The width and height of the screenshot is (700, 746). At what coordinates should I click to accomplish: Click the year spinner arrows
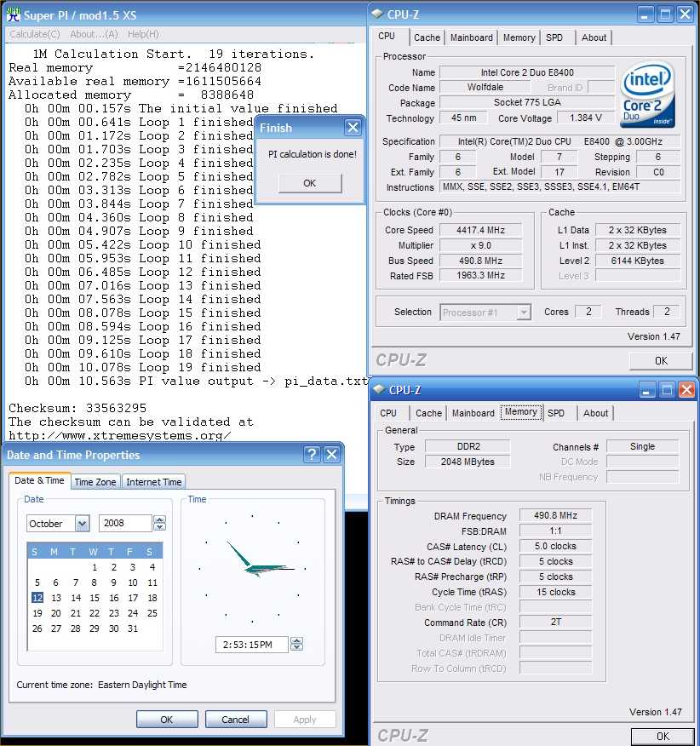(x=159, y=524)
